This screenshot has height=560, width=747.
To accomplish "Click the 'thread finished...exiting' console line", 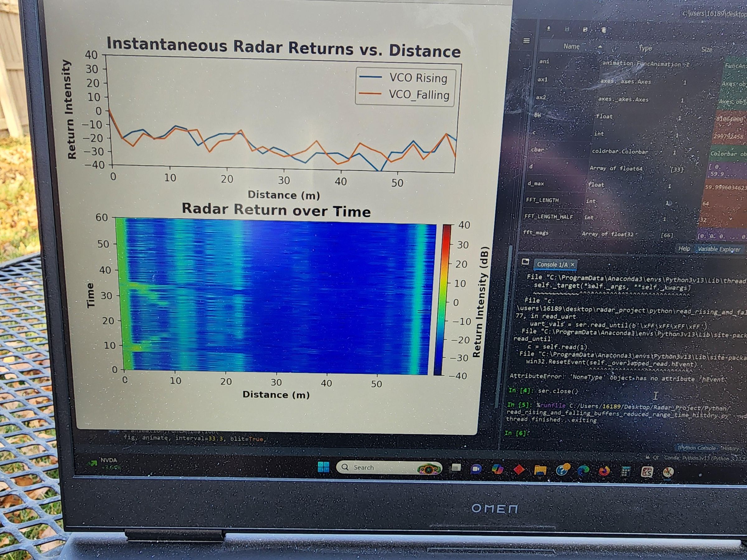I will tap(551, 420).
